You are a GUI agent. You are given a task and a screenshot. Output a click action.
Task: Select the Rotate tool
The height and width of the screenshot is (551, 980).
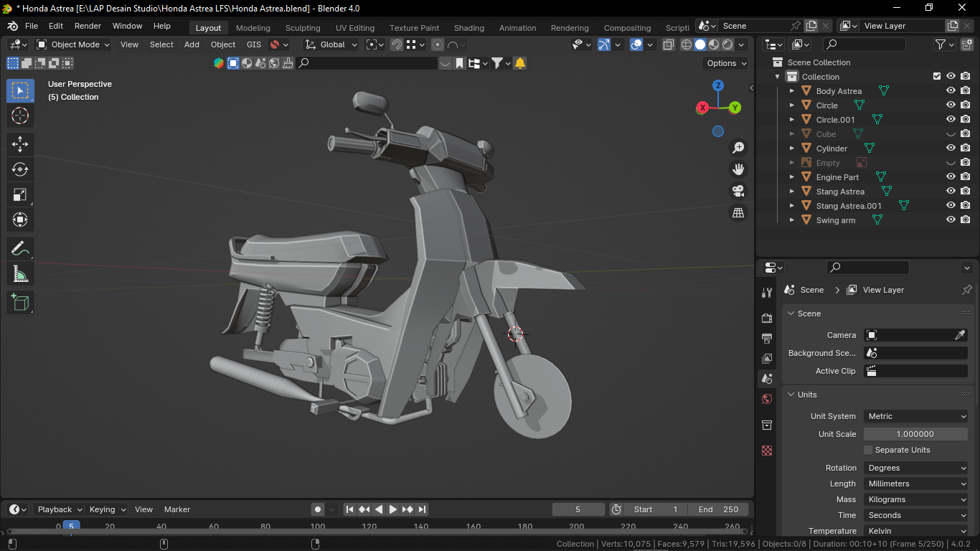[x=20, y=169]
